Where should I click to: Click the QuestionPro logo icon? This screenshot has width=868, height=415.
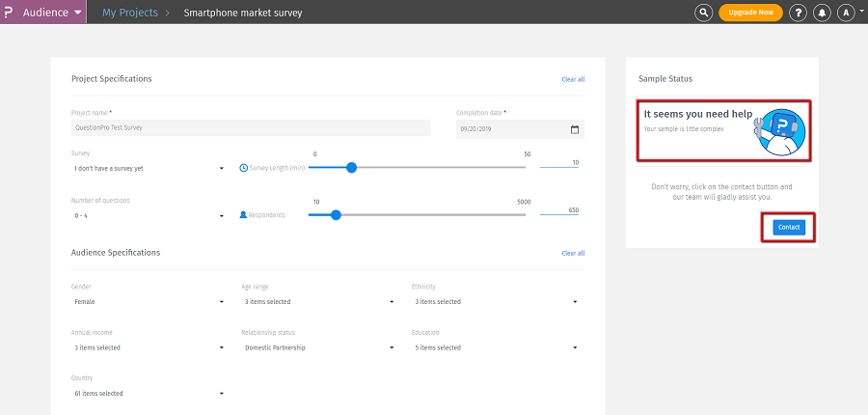11,13
